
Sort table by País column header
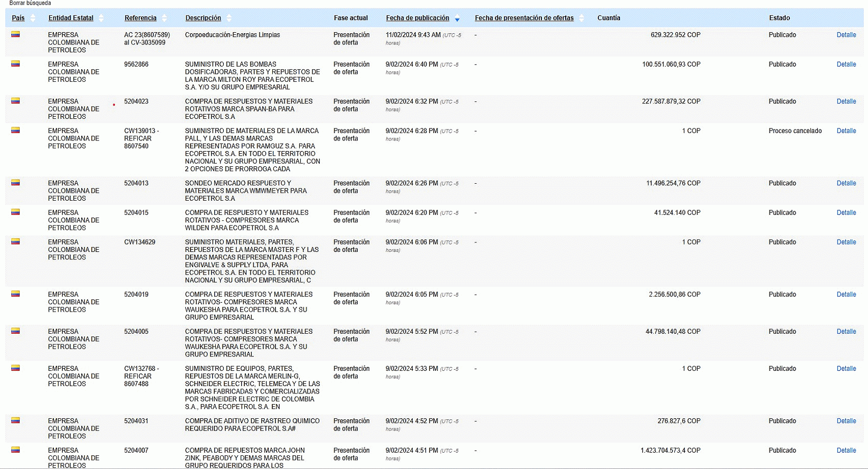(x=18, y=18)
